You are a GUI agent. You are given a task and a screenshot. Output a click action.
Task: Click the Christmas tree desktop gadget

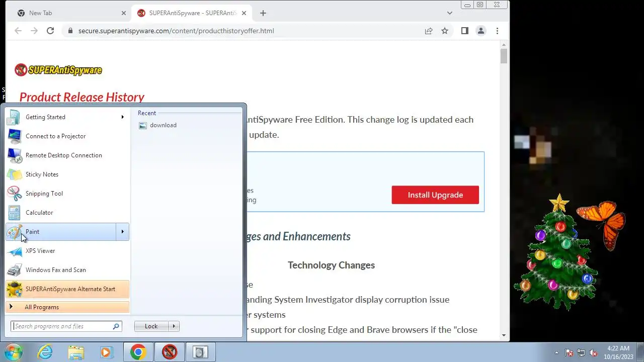point(558,253)
